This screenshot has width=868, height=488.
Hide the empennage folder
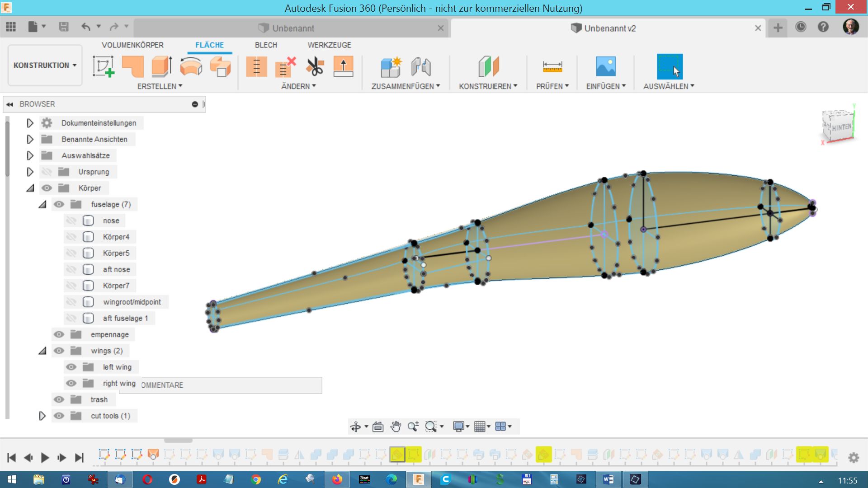point(59,334)
